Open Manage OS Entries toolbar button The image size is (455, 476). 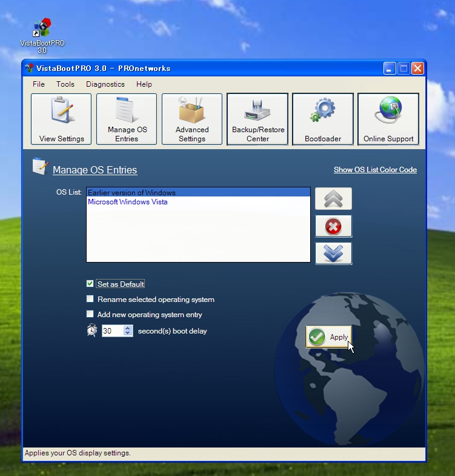(127, 119)
